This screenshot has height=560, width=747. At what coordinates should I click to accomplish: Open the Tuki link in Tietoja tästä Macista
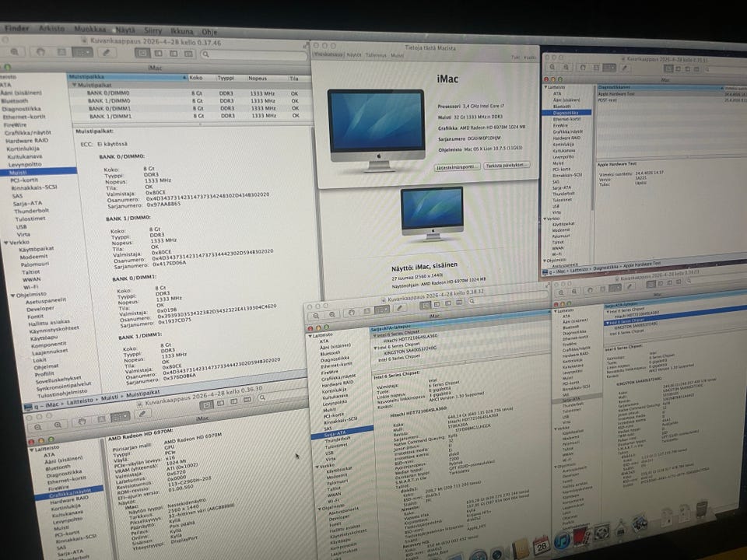516,57
